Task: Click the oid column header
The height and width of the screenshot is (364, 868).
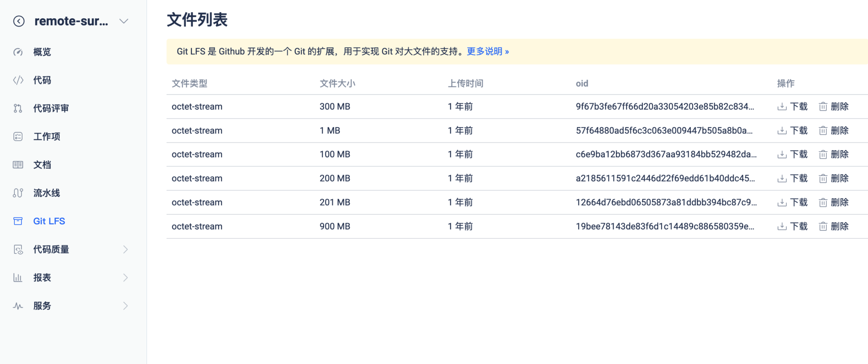Action: click(x=582, y=83)
